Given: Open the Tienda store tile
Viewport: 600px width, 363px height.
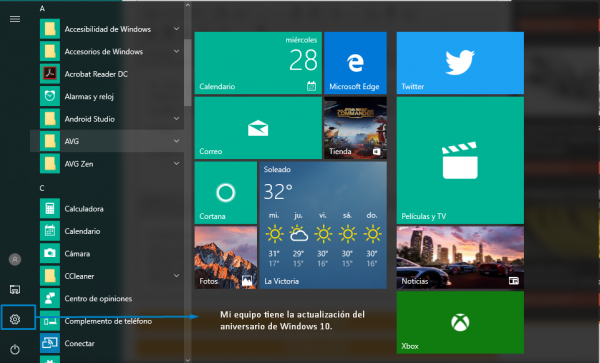Looking at the screenshot, I should pos(355,128).
